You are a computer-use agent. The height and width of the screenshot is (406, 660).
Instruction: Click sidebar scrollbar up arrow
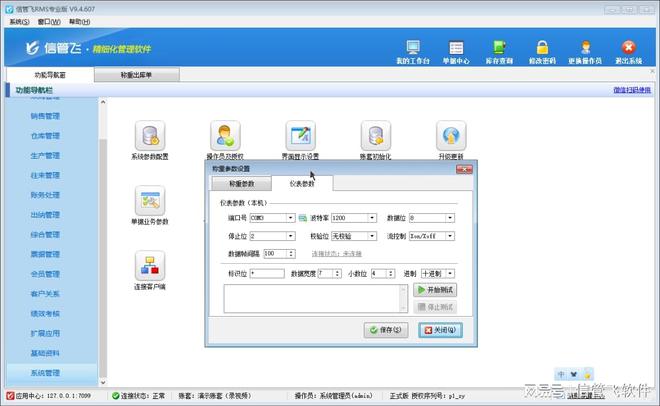[103, 102]
